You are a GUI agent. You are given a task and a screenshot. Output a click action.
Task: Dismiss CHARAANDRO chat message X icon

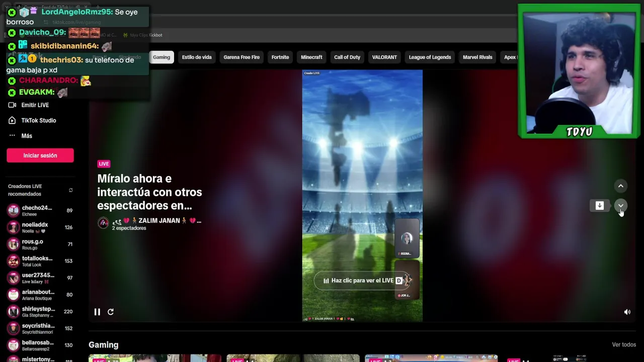coord(12,80)
